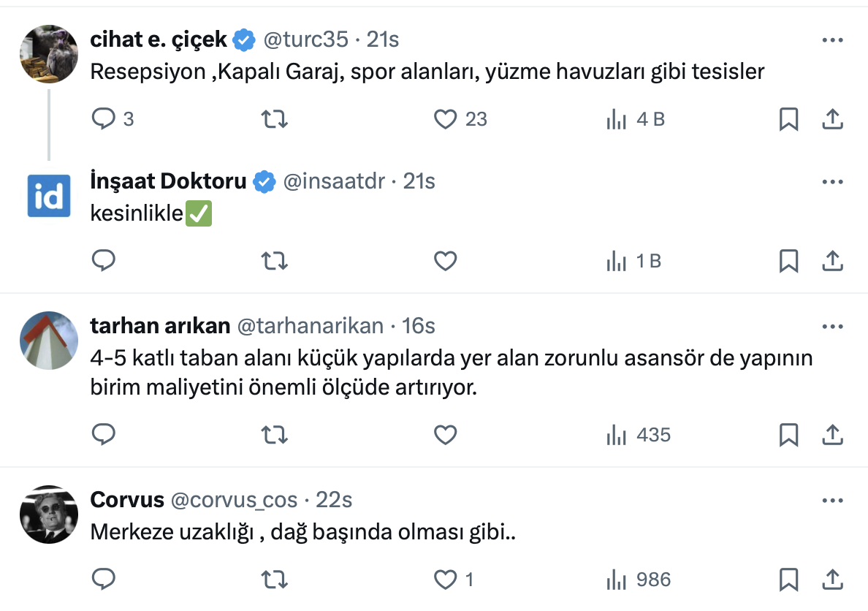The height and width of the screenshot is (611, 868).
Task: View analytics for tweet with 986 views
Action: coord(639,580)
